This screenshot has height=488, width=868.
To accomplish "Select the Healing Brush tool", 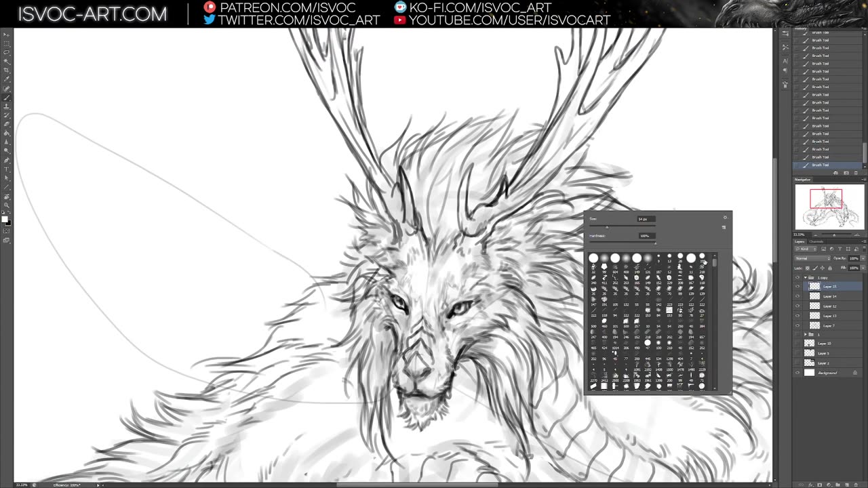I will pyautogui.click(x=7, y=89).
